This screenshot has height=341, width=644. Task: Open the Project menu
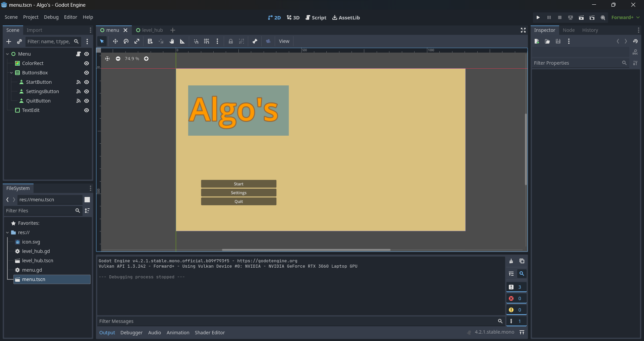31,17
